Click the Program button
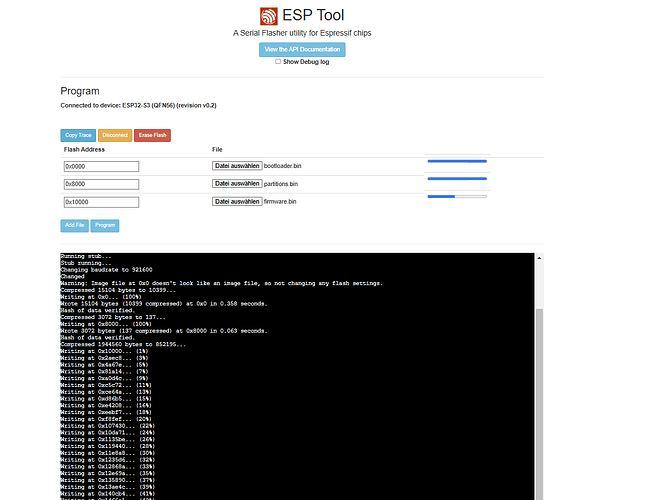This screenshot has width=647, height=500. 105,226
